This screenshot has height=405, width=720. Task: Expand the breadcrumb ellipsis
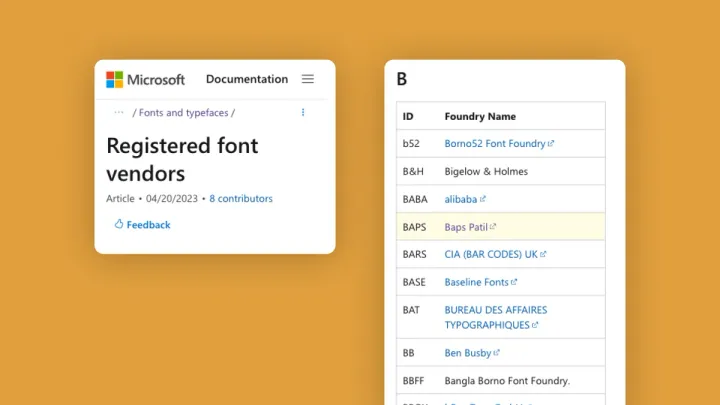[x=119, y=112]
